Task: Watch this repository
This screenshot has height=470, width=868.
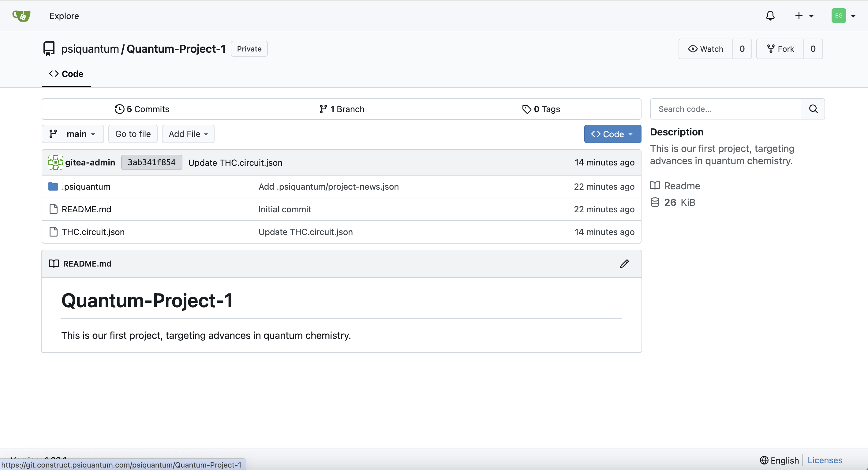Action: point(705,49)
